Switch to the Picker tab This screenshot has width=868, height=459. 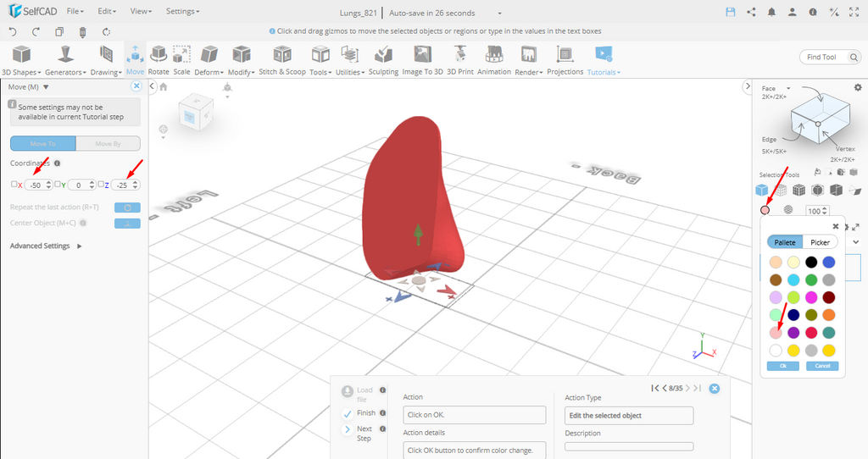click(820, 242)
